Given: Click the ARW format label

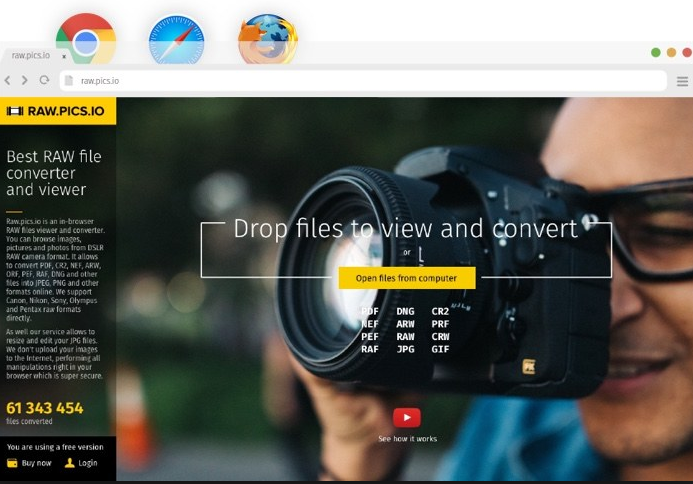Looking at the screenshot, I should [x=405, y=324].
